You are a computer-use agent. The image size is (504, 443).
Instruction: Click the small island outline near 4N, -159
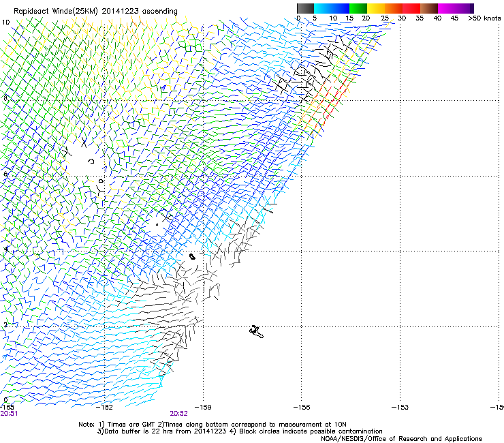(192, 256)
